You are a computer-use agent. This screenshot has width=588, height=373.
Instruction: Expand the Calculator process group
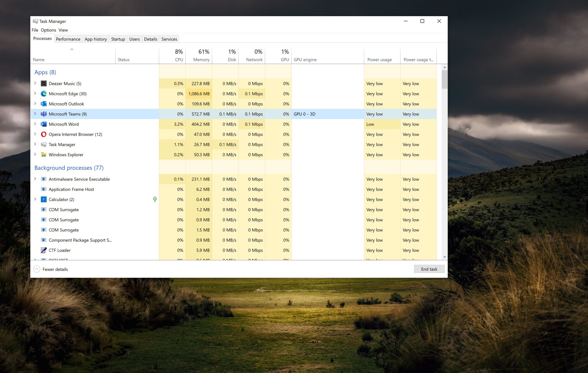click(35, 199)
